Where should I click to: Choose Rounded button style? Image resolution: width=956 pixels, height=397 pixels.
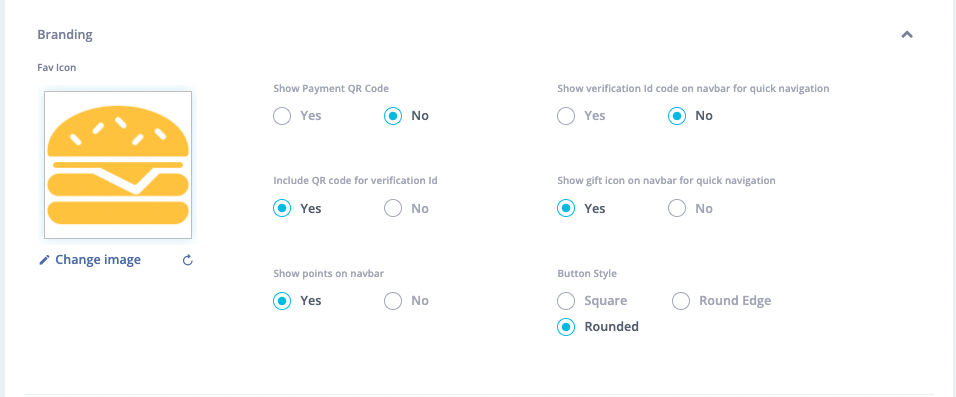(566, 327)
